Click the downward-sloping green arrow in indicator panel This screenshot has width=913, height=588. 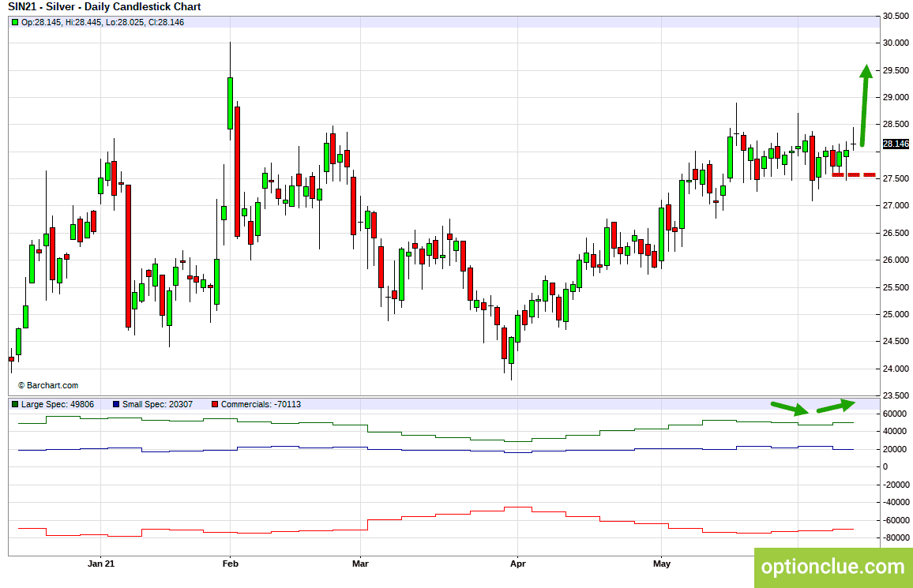pos(790,408)
